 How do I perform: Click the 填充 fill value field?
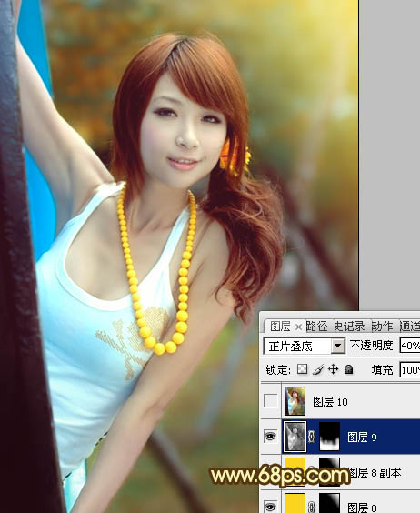coord(410,370)
